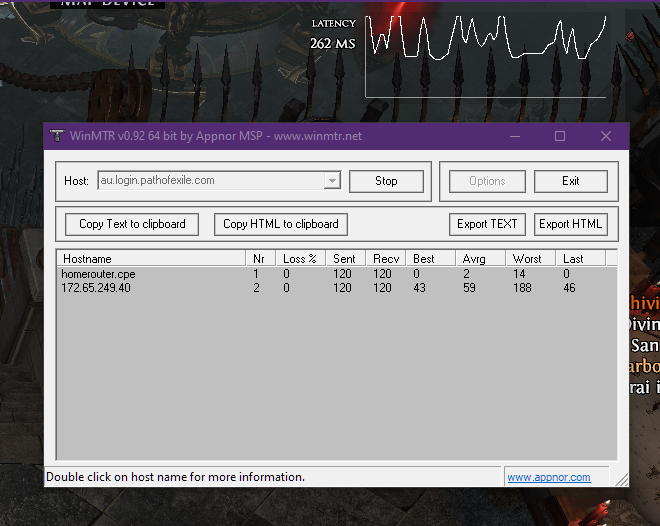This screenshot has height=526, width=660.
Task: Sort by Last column header
Action: point(580,258)
